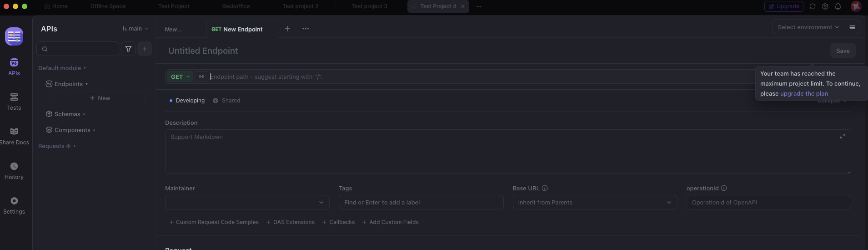
Task: Expand the description field to fullscreen
Action: 843,136
